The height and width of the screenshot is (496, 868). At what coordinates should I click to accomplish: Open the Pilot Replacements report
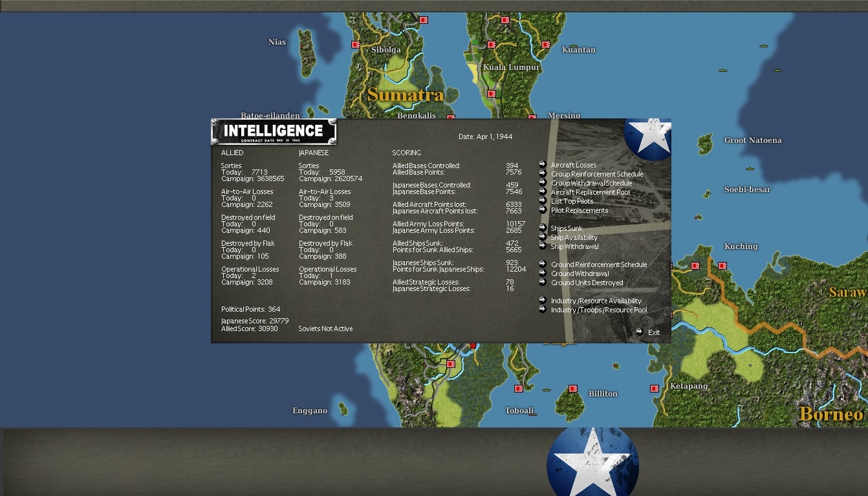pos(580,210)
